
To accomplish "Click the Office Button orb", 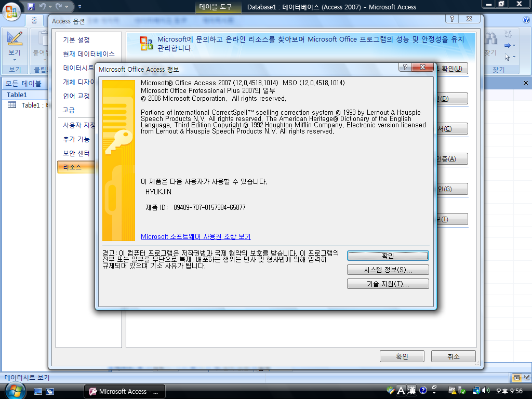I will click(11, 11).
